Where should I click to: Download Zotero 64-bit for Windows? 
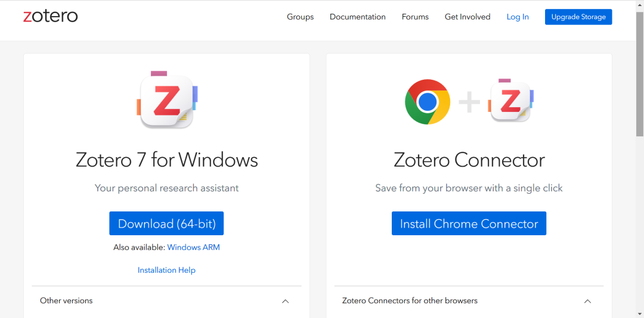coord(166,224)
